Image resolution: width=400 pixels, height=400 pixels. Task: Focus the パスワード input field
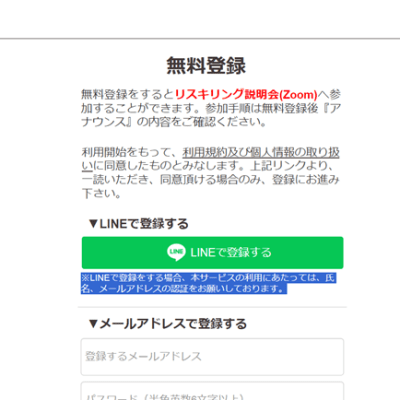(x=212, y=391)
